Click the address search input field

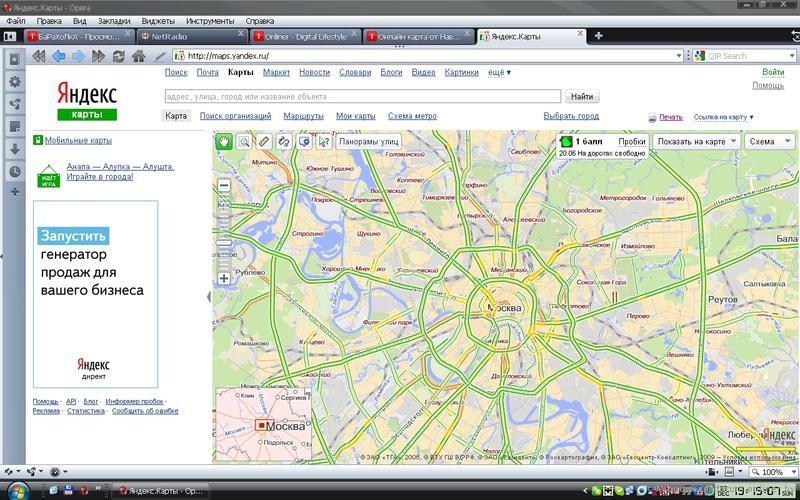point(363,96)
